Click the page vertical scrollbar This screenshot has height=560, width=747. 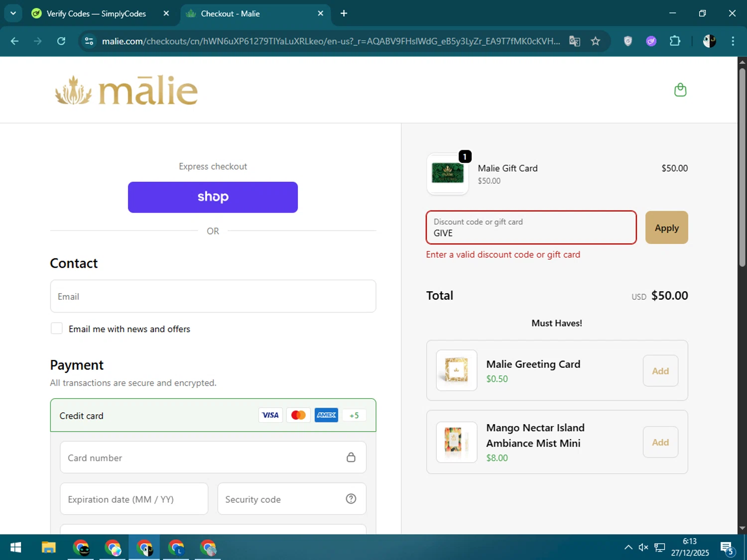pos(742,167)
